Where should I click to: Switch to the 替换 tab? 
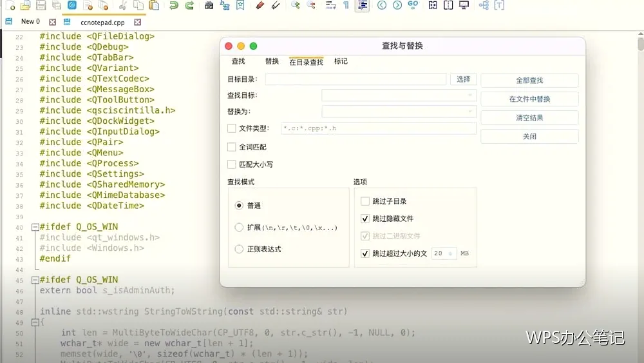click(272, 61)
